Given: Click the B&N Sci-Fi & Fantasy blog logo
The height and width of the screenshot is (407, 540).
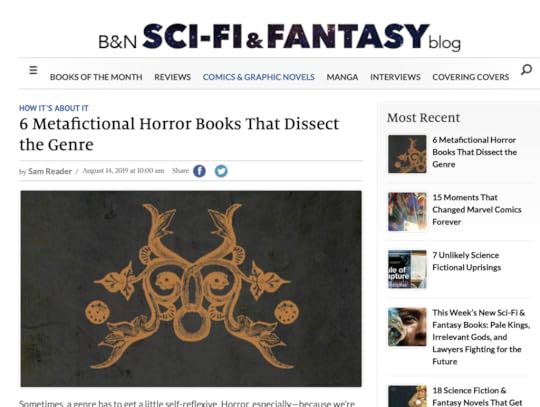Looking at the screenshot, I should click(x=279, y=37).
